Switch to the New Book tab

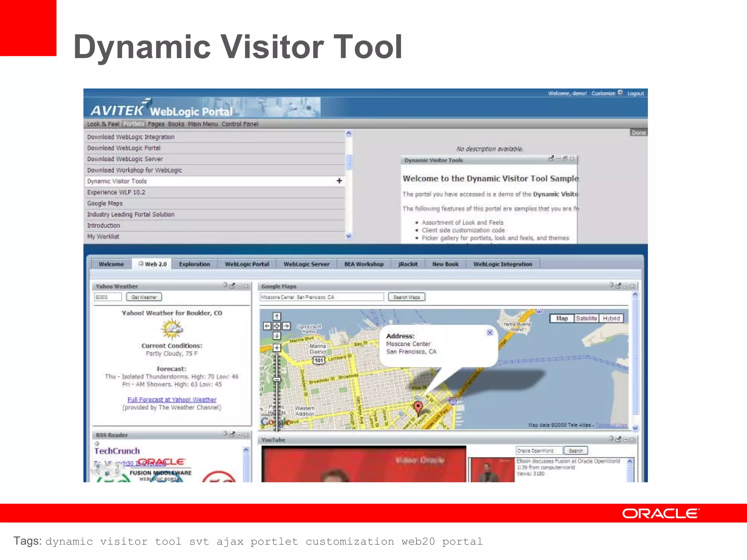pyautogui.click(x=445, y=264)
